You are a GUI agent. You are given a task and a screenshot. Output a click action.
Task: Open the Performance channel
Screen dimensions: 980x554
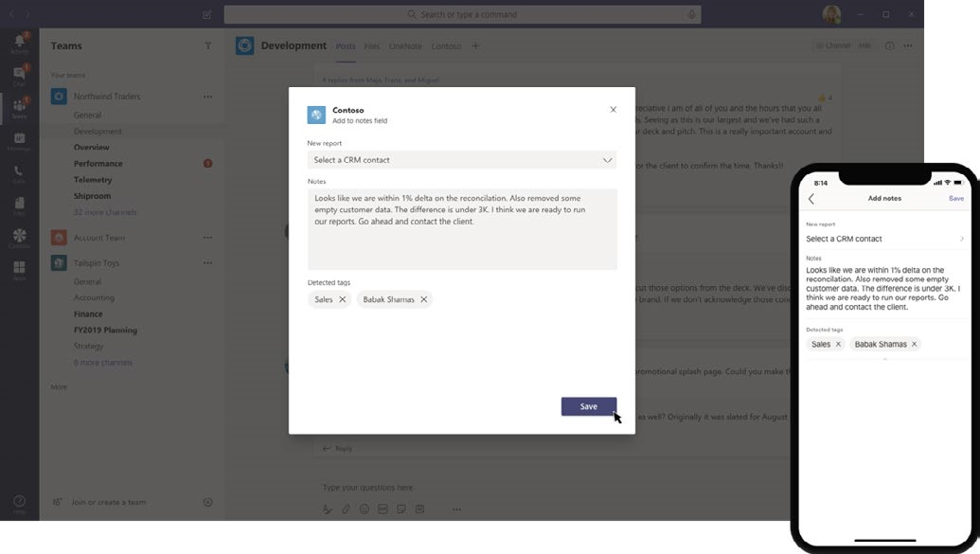pyautogui.click(x=98, y=163)
